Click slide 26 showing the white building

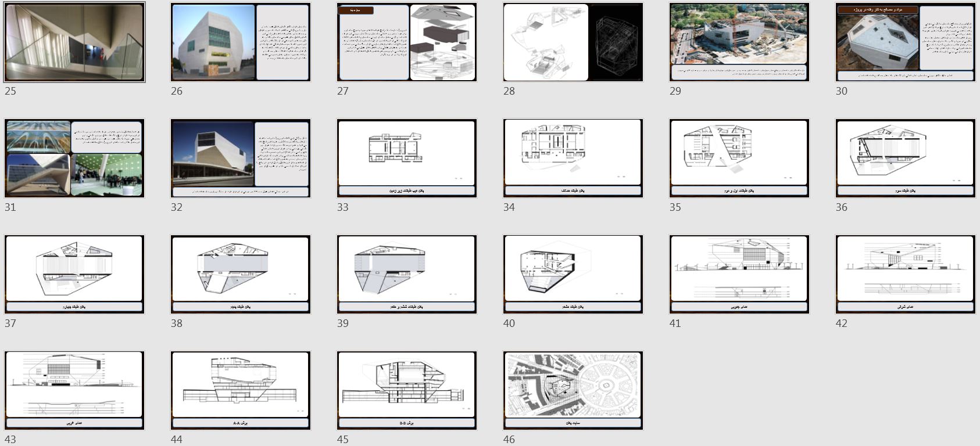click(241, 42)
